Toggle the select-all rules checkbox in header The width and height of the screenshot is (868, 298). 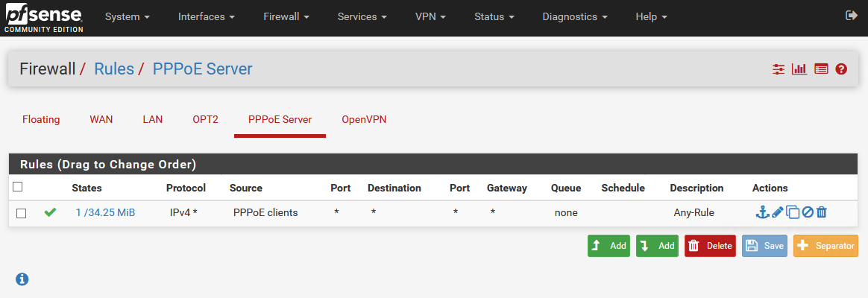(18, 187)
